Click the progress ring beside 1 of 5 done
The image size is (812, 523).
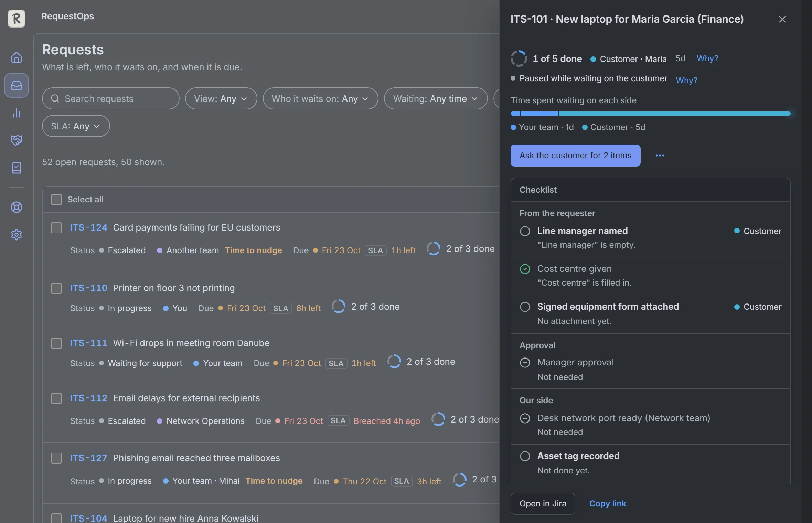pos(519,58)
